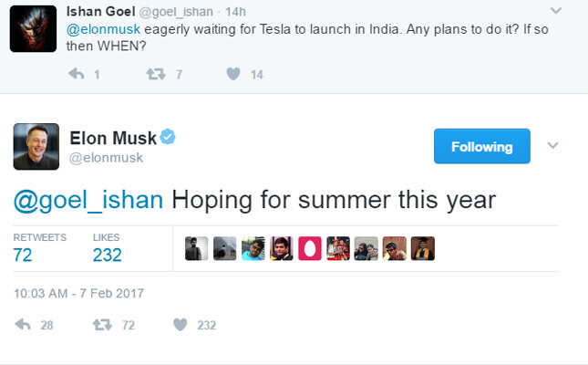The width and height of the screenshot is (588, 365).
Task: Reply to Ishan Goel's tweet
Action: pyautogui.click(x=77, y=74)
